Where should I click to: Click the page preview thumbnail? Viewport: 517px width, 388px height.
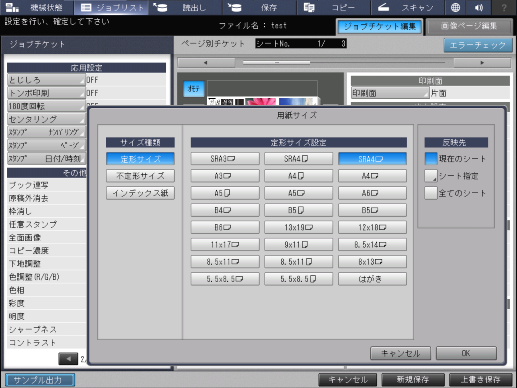(263, 101)
